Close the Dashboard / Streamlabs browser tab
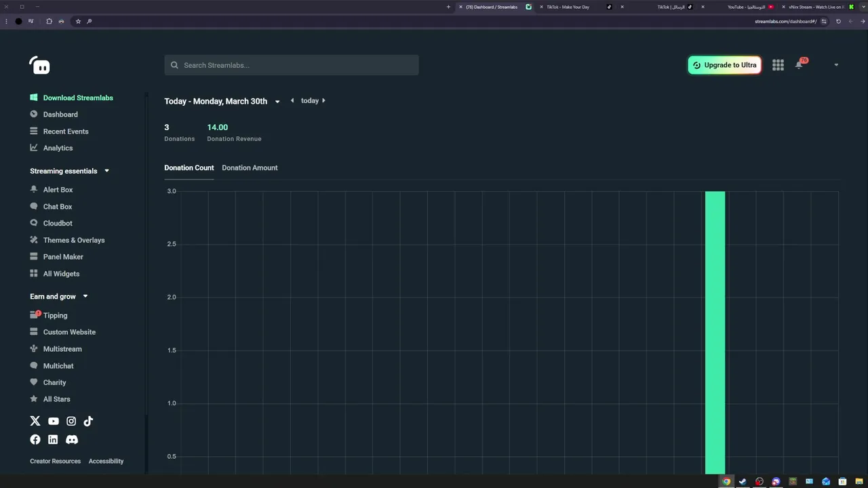868x488 pixels. pyautogui.click(x=460, y=7)
